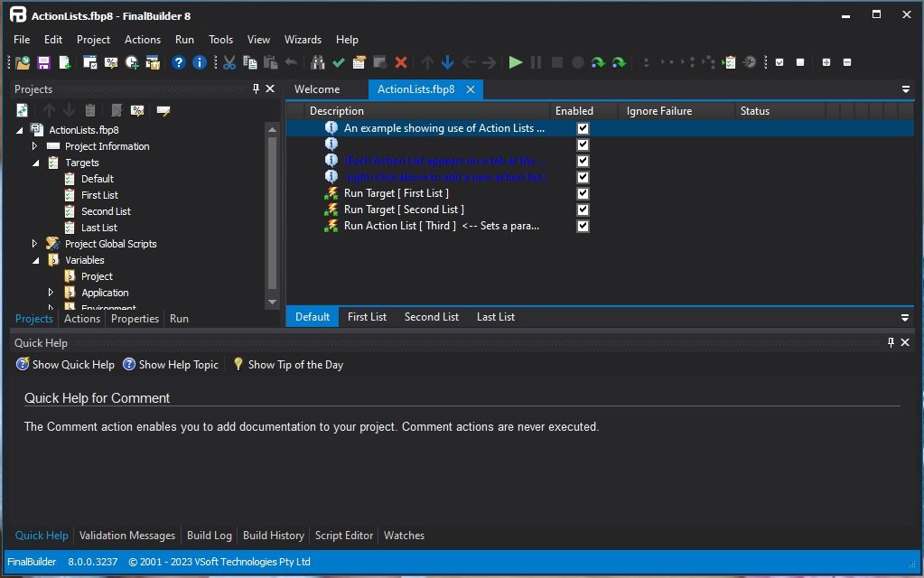Toggle Enabled checkbox for Run Action List Third
The height and width of the screenshot is (578, 924).
point(583,226)
